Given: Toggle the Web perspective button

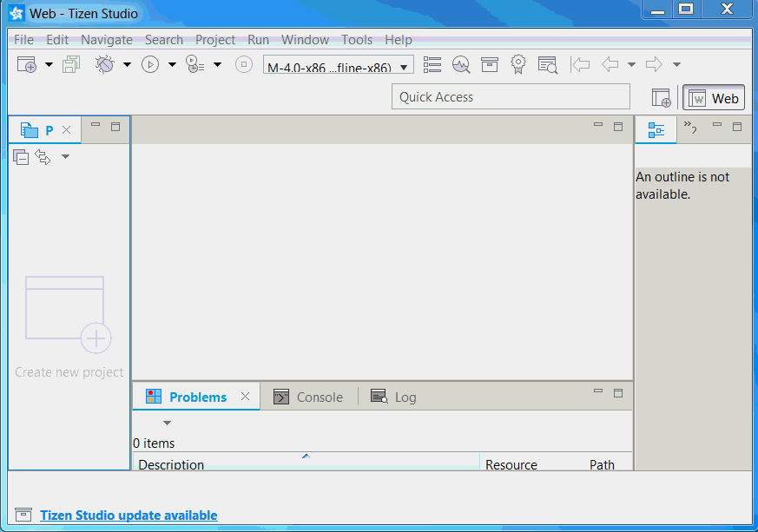Looking at the screenshot, I should coord(714,98).
